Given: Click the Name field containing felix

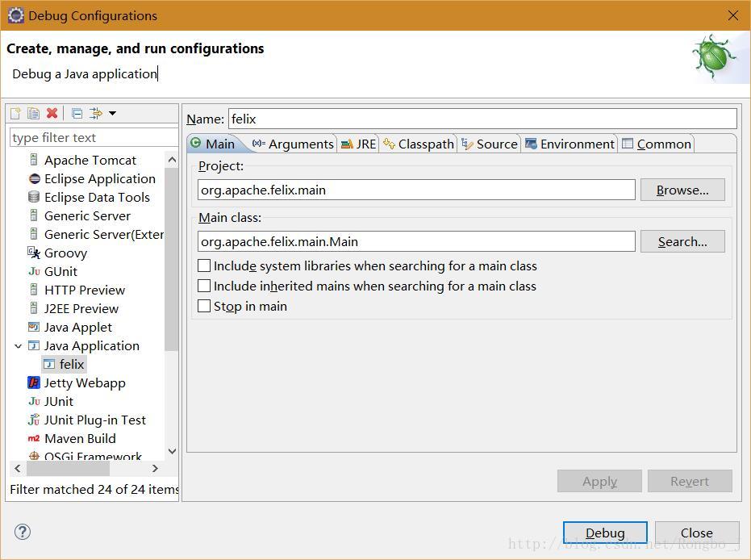Looking at the screenshot, I should pyautogui.click(x=482, y=119).
